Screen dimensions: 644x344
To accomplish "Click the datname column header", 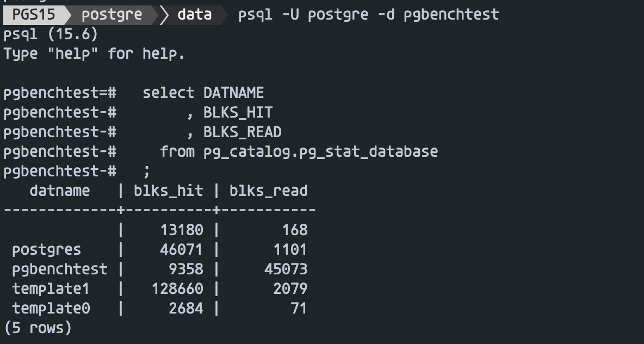I will pos(59,191).
